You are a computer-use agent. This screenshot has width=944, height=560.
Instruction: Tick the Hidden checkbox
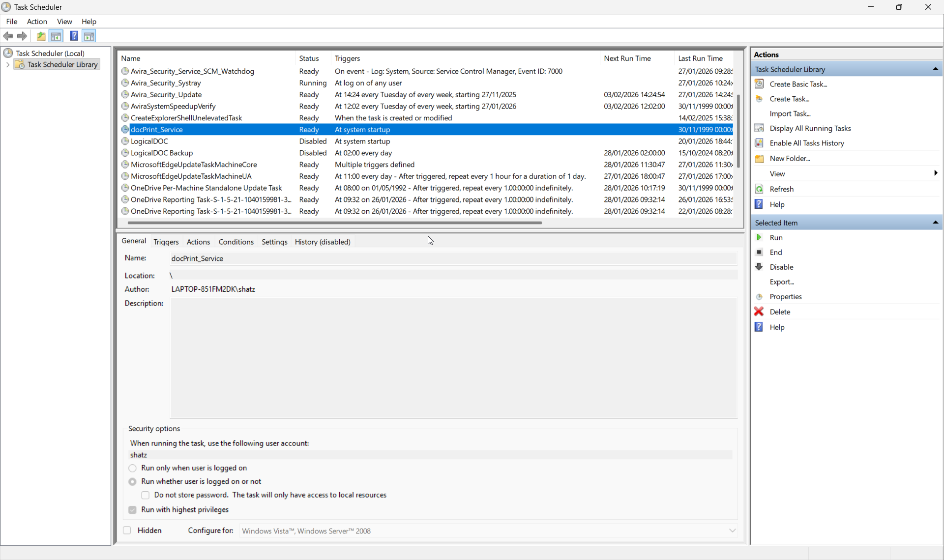coord(127,531)
